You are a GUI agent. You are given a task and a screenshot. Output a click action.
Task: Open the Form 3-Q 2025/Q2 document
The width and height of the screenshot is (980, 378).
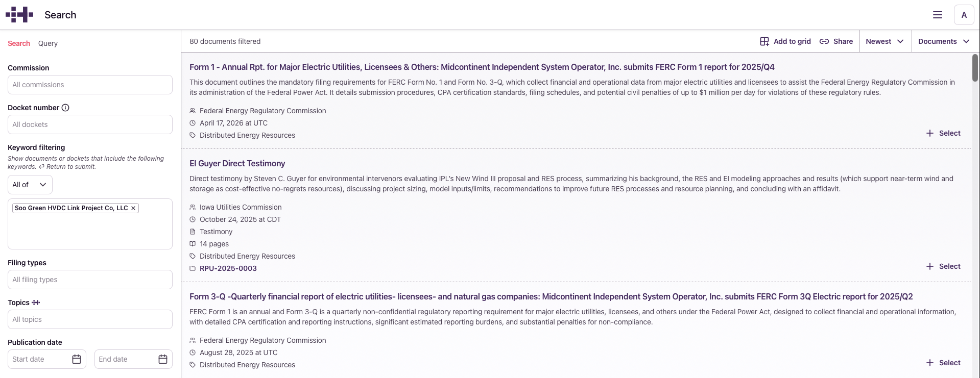(x=551, y=296)
